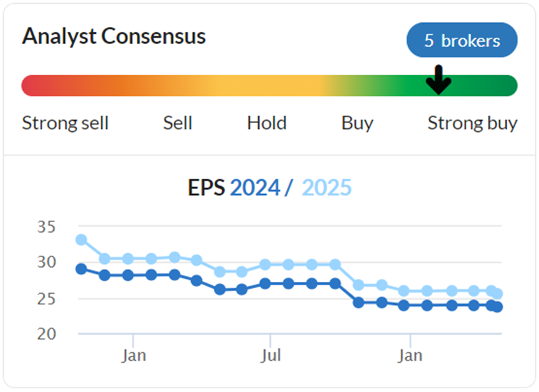Image resolution: width=539 pixels, height=392 pixels.
Task: Click the 35 y-axis label
Action: click(47, 227)
